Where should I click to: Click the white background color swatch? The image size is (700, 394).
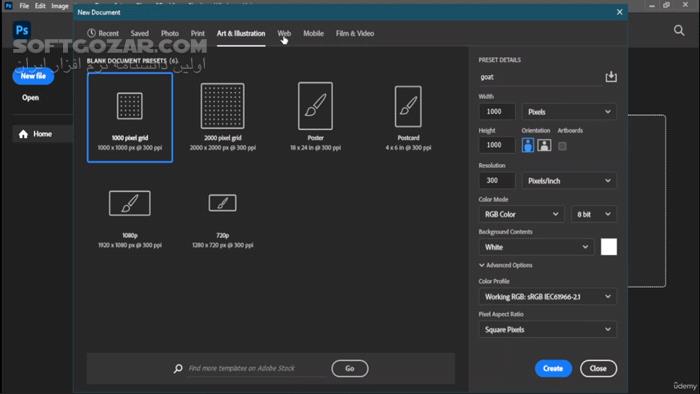point(609,247)
